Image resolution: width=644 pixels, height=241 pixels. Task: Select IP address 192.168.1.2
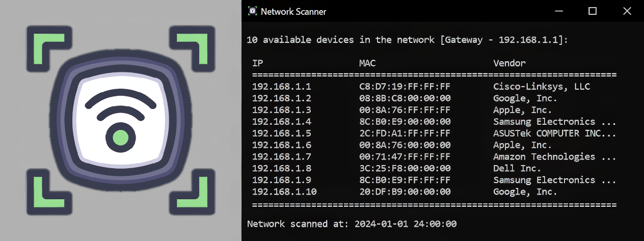click(282, 98)
